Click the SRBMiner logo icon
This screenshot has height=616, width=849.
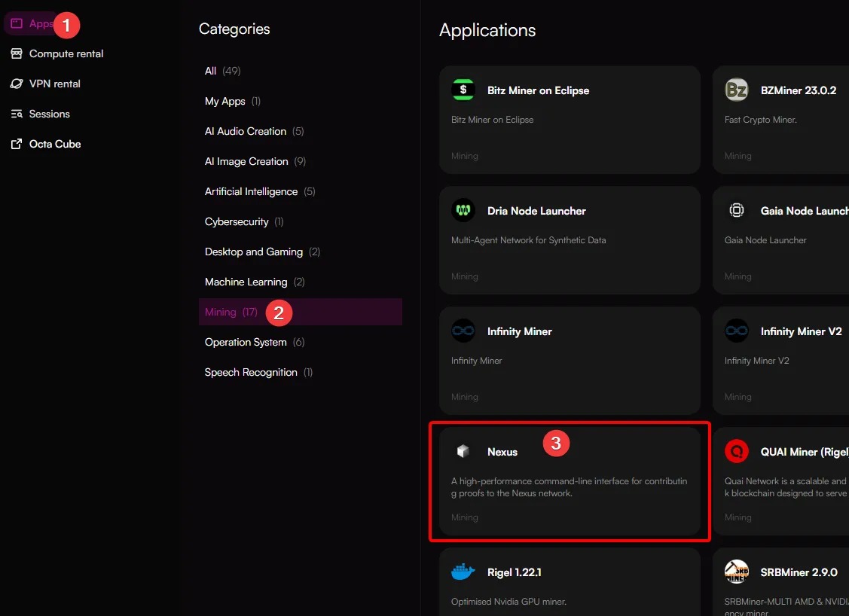click(x=737, y=572)
